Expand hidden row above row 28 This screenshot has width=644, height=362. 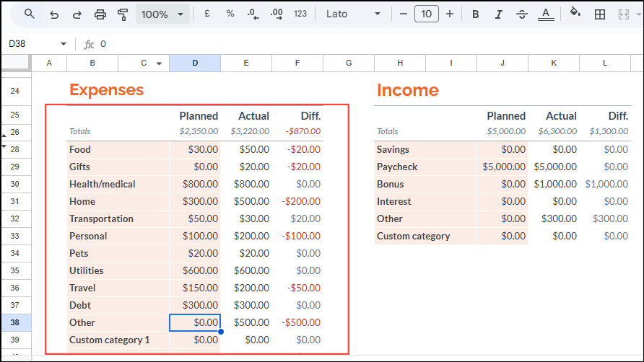click(x=4, y=146)
